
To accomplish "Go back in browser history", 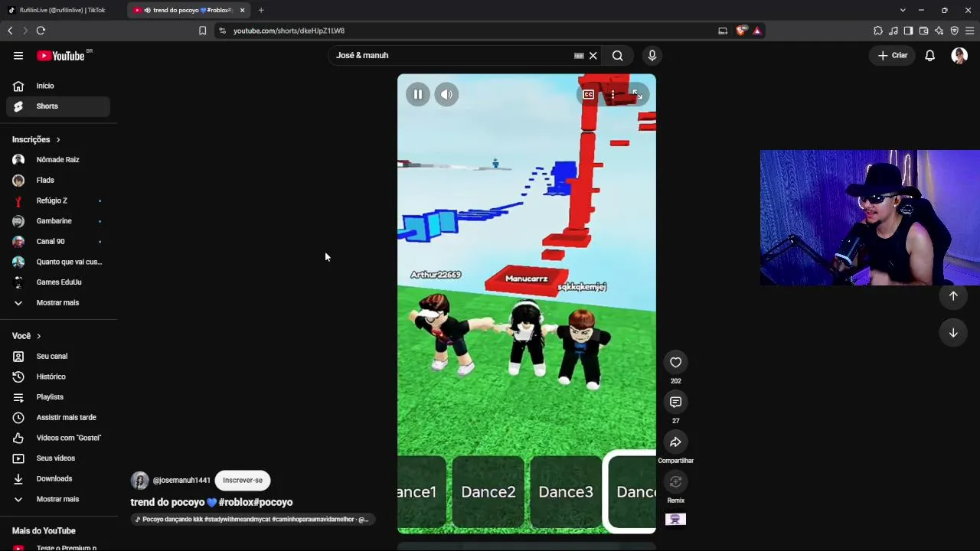I will (x=10, y=31).
